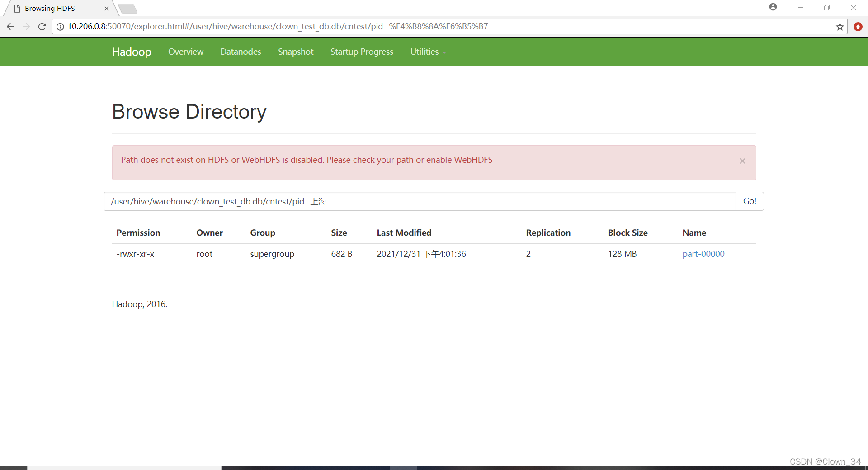This screenshot has height=470, width=868.
Task: Click the Permission column header
Action: click(x=138, y=233)
